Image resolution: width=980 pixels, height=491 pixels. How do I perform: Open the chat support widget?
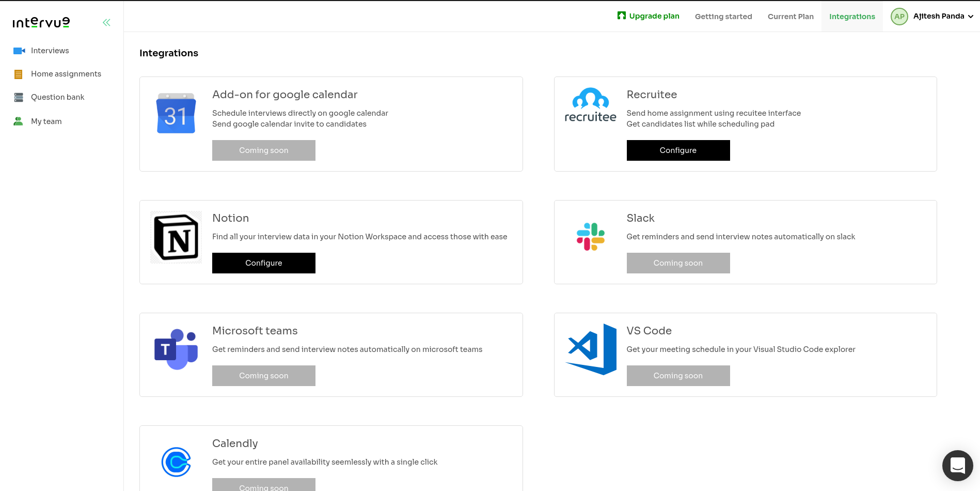coord(957,466)
